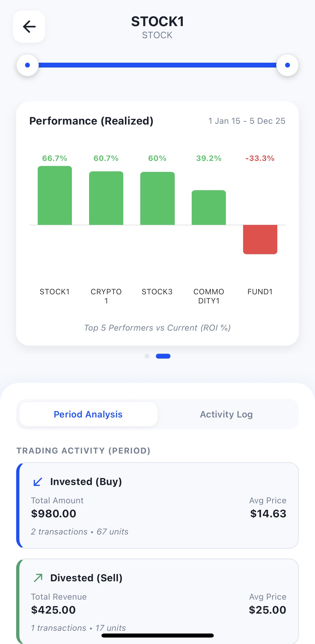Click the right handle of the date range slider
This screenshot has width=315, height=644.
(x=287, y=65)
